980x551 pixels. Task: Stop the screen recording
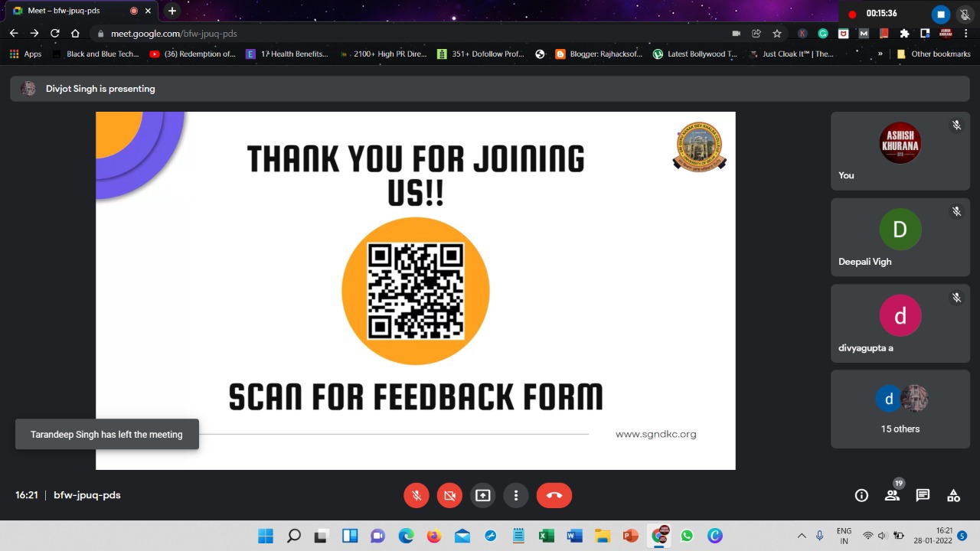(941, 14)
